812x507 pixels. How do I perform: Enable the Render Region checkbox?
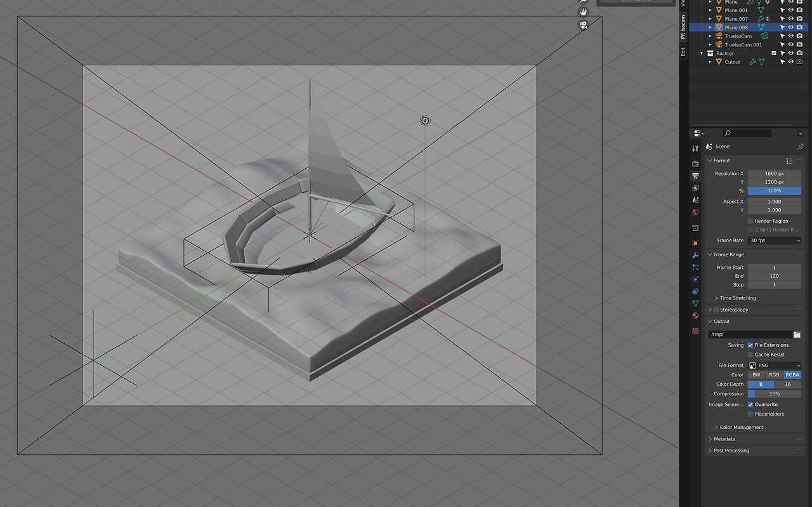(x=750, y=221)
